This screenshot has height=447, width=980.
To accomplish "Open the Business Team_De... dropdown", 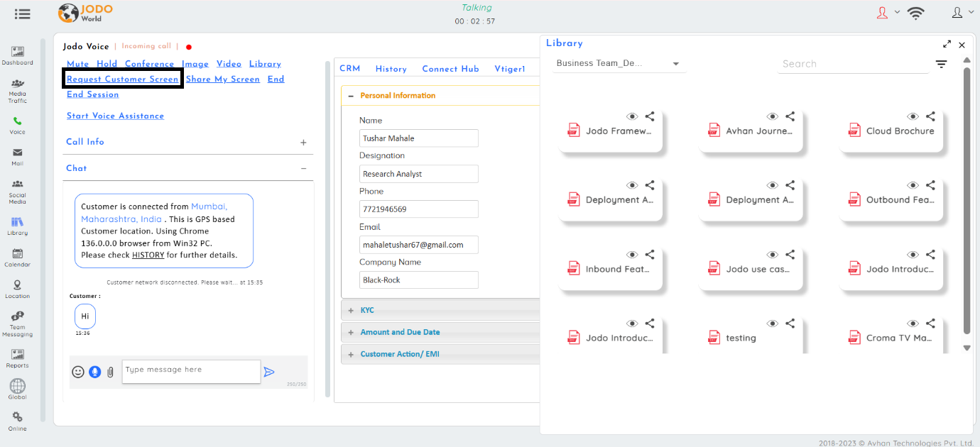I will coord(619,63).
